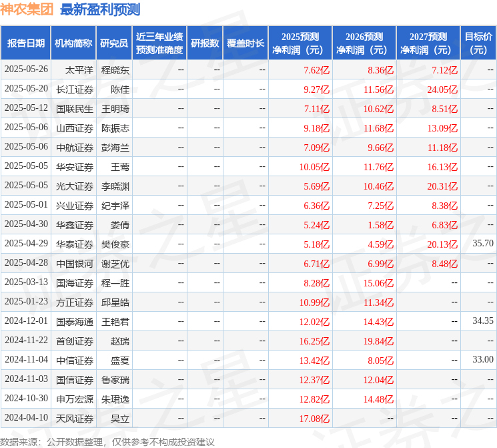Viewport: 497px width, 448px height.
Task: Select the 2025预测净利润 column header
Action: pyautogui.click(x=300, y=43)
